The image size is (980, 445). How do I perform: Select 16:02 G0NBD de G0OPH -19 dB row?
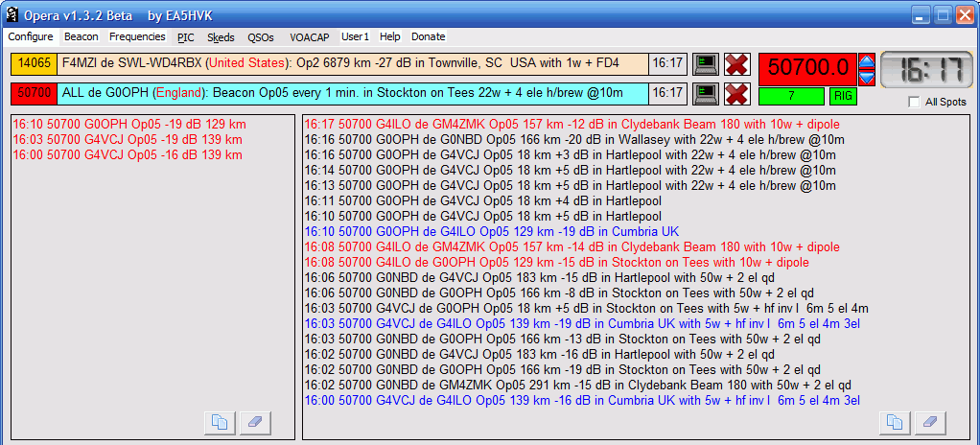563,370
